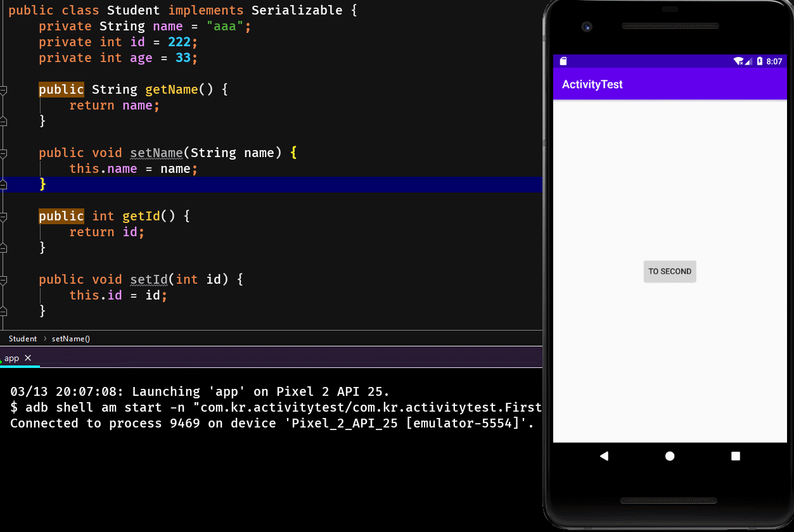Tap the Wi-Fi icon in the emulator status bar
Image resolution: width=794 pixels, height=532 pixels.
tap(738, 61)
